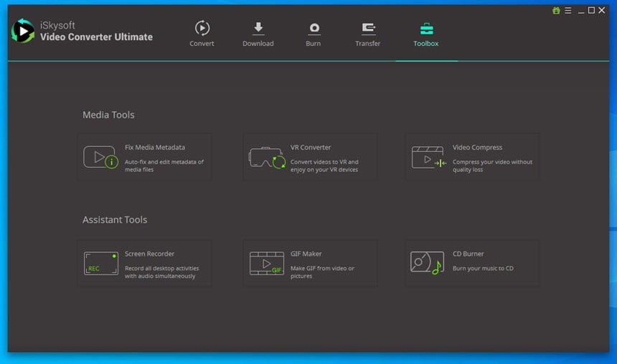Click the VR Converter headset icon
Image resolution: width=617 pixels, height=364 pixels.
266,157
